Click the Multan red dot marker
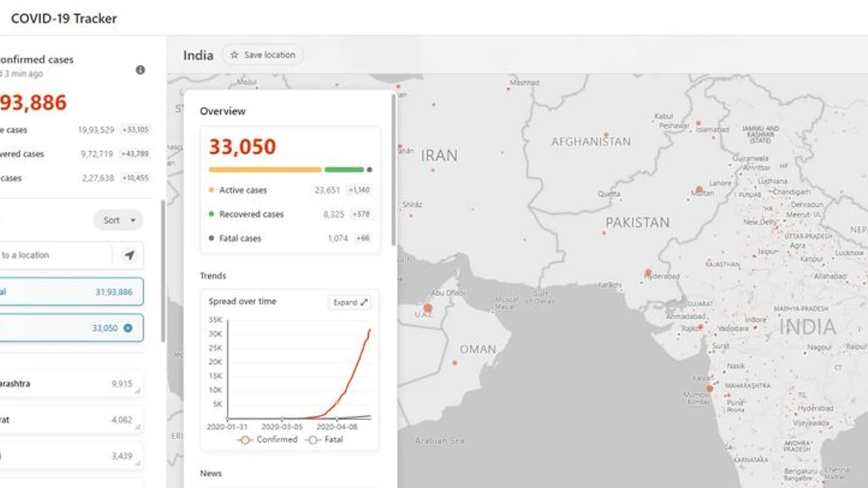This screenshot has height=488, width=868. (x=699, y=190)
